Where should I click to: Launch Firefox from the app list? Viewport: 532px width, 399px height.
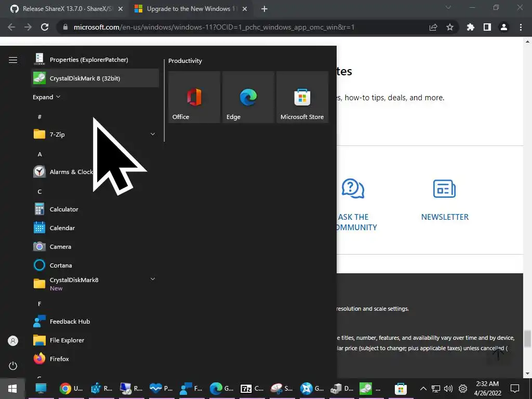coord(95,358)
